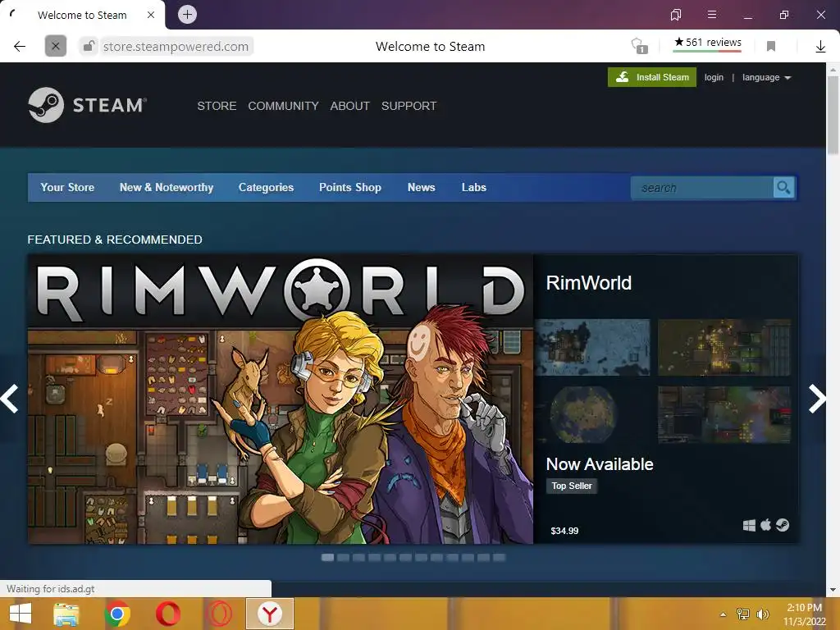840x630 pixels.
Task: Click the RimWorld title text
Action: (x=588, y=283)
